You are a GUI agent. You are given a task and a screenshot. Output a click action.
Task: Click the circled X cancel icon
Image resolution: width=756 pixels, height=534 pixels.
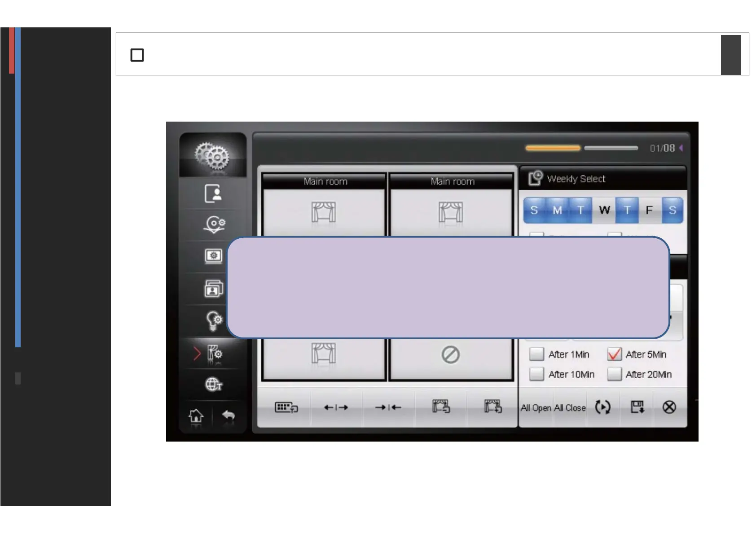point(669,407)
